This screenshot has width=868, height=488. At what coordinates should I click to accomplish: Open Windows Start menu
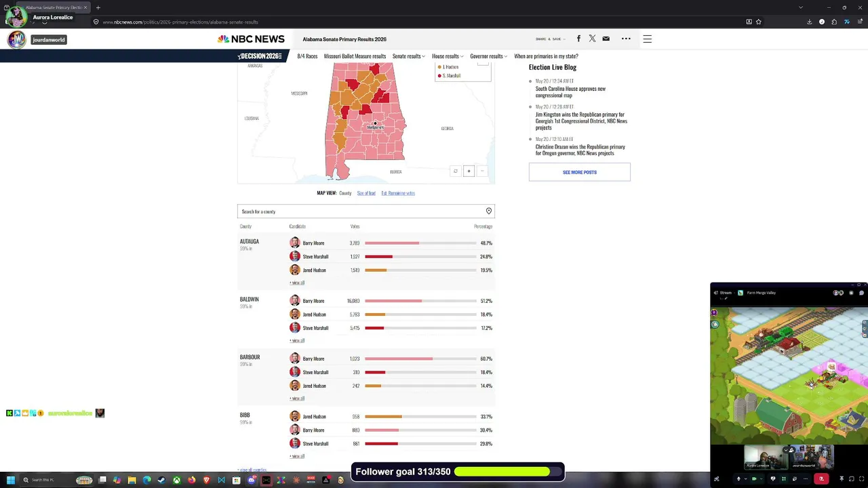click(x=10, y=480)
